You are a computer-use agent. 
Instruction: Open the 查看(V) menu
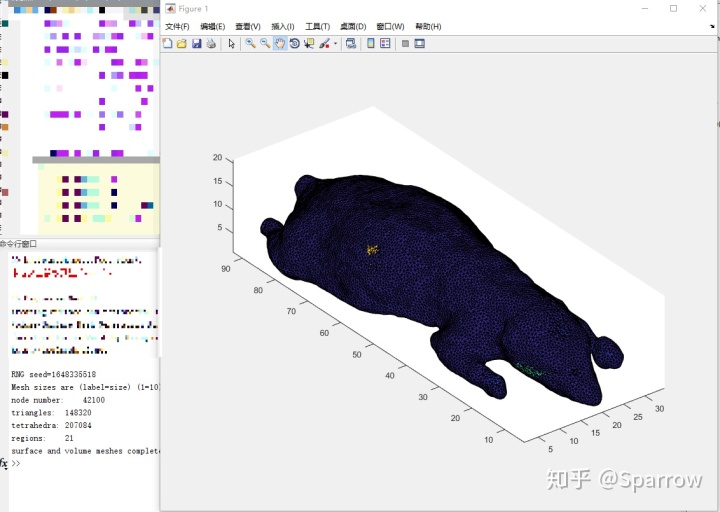(248, 27)
